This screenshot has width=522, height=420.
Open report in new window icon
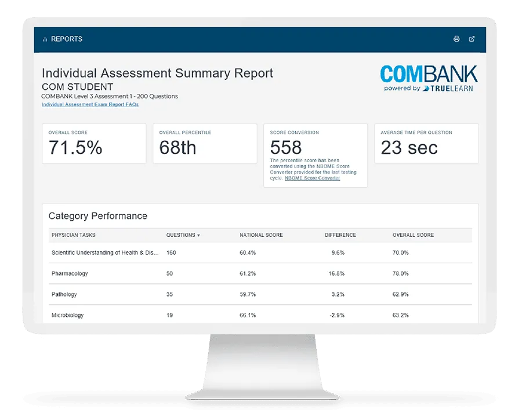coord(472,39)
